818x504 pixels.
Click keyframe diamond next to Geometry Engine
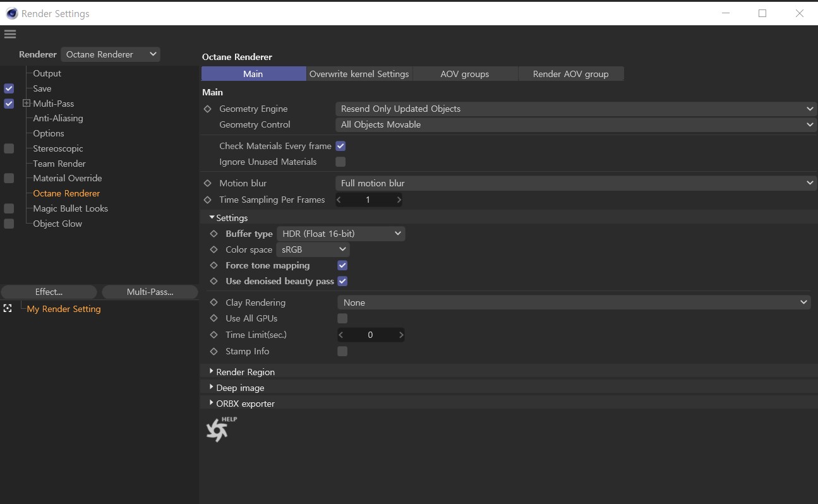point(208,109)
